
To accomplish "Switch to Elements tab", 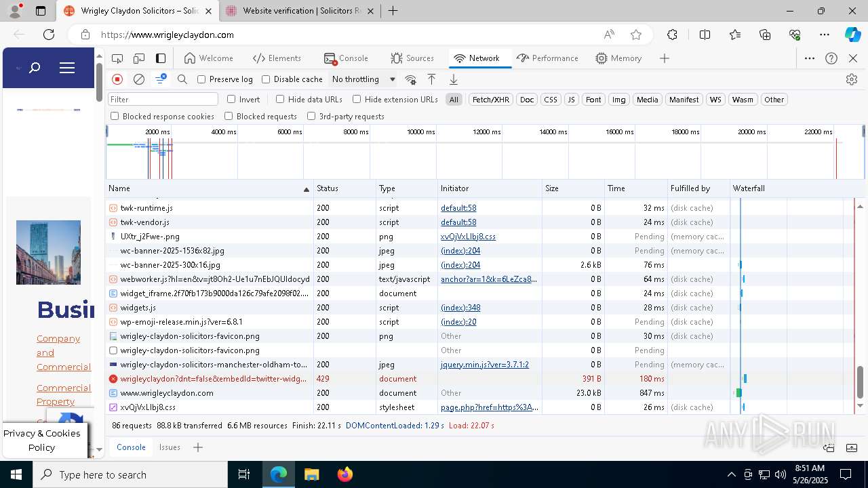I will [x=277, y=58].
